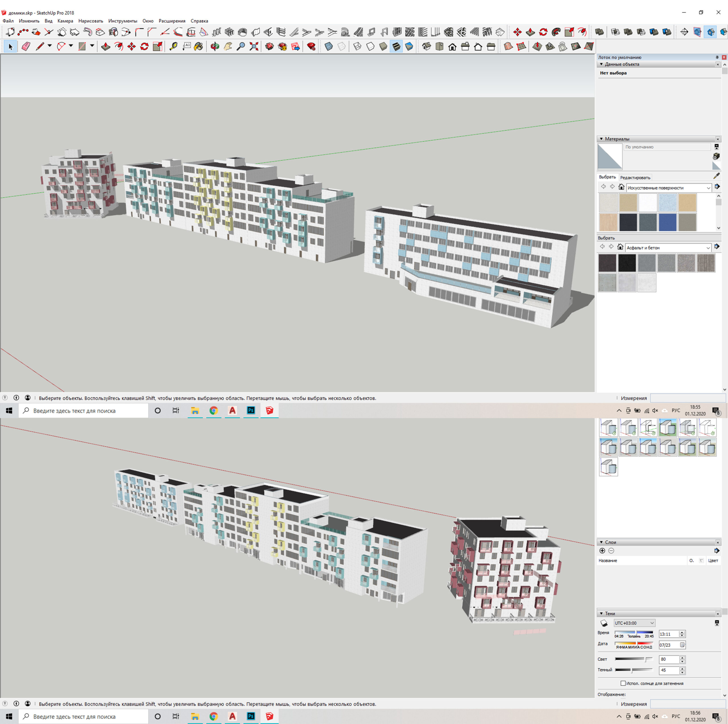Click the Subtract solid tool
This screenshot has width=728, height=724.
tap(641, 32)
